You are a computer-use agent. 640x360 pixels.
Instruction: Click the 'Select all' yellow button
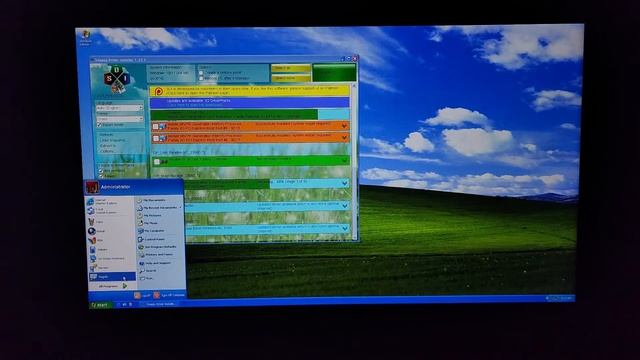coord(291,68)
